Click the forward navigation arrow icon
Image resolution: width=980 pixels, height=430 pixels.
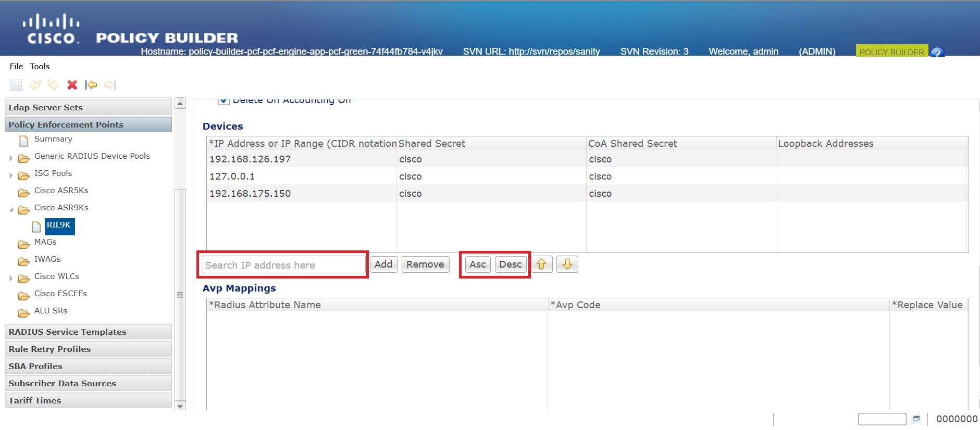tap(109, 85)
